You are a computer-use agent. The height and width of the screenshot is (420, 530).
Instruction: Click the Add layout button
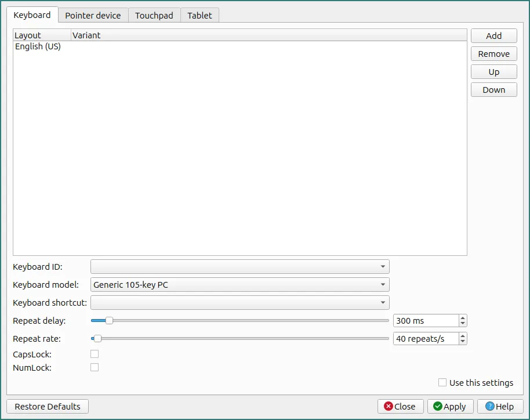[x=494, y=35]
